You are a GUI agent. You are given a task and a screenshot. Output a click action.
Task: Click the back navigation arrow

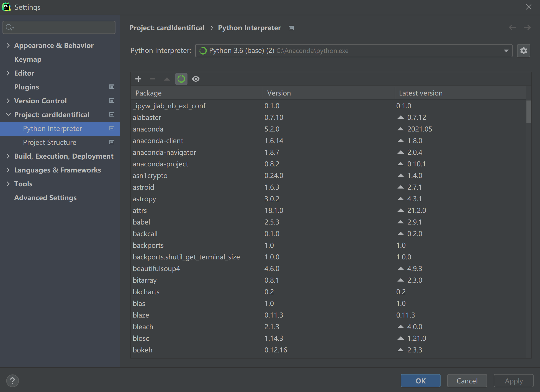512,27
